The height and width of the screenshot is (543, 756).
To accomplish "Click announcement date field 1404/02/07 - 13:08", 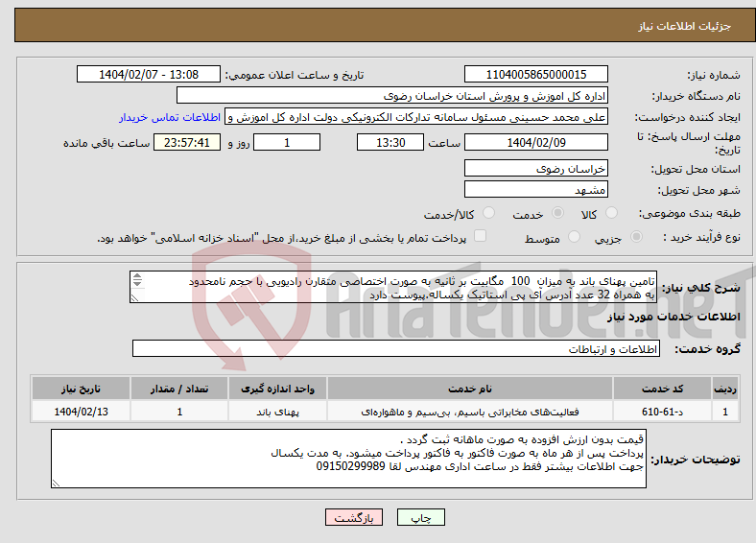I will pos(149,74).
